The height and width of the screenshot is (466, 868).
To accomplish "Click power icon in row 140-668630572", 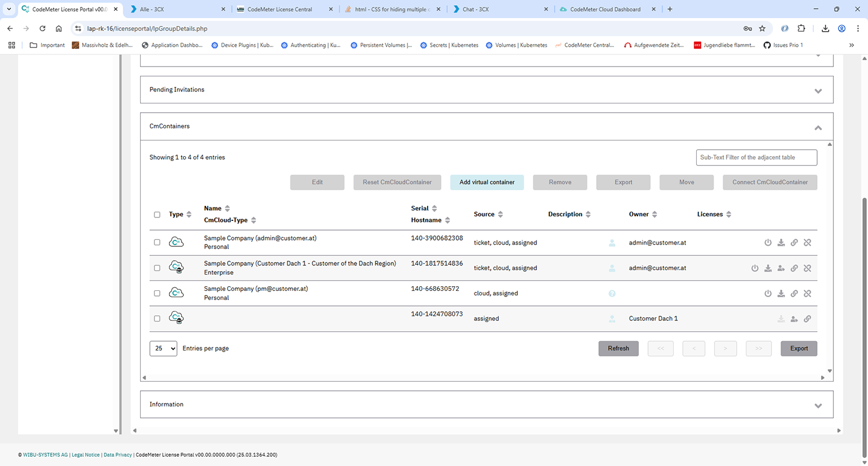I will tap(768, 294).
